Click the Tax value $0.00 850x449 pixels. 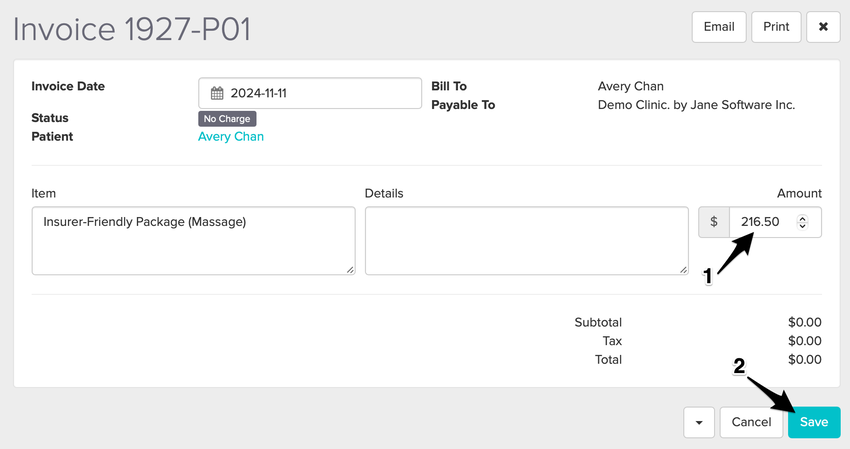(x=804, y=341)
